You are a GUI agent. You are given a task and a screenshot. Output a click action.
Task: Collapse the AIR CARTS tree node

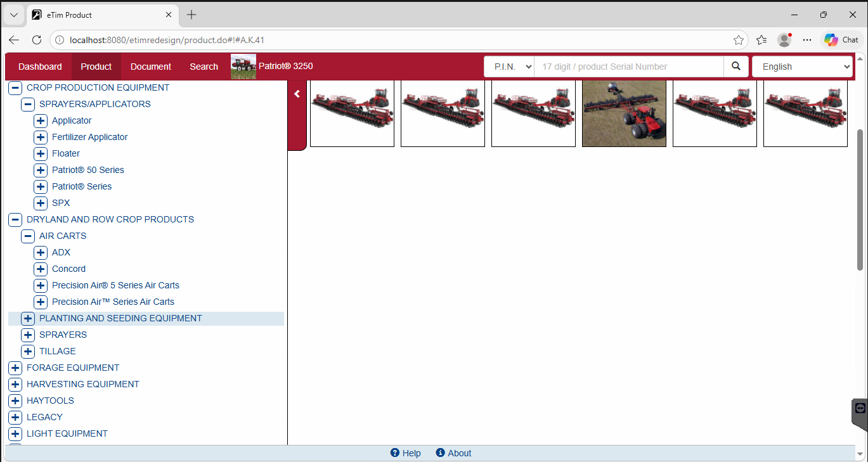(28, 236)
